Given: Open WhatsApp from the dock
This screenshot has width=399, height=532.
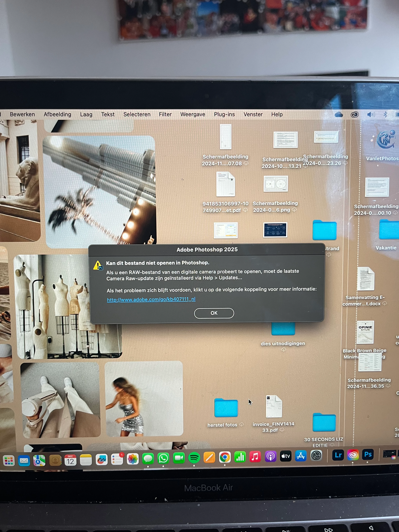Looking at the screenshot, I should point(163,458).
